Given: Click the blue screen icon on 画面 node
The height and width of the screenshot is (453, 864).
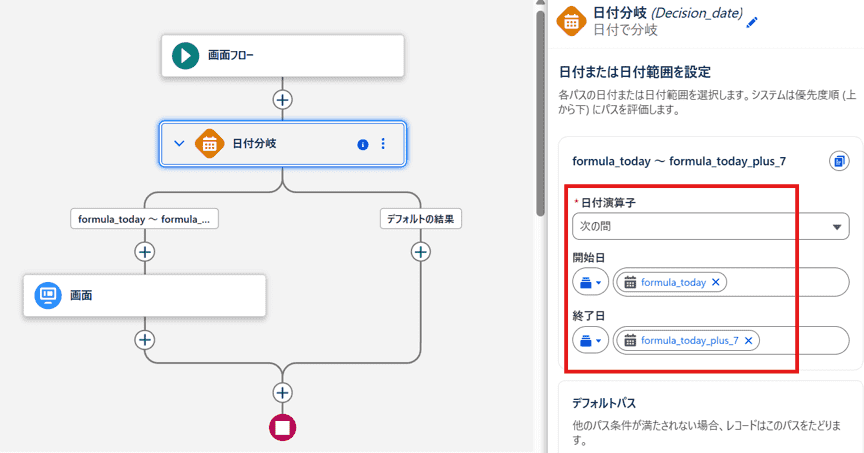Looking at the screenshot, I should coord(48,295).
